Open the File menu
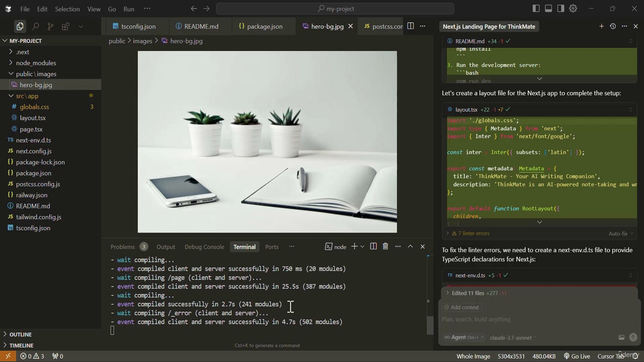 tap(25, 9)
